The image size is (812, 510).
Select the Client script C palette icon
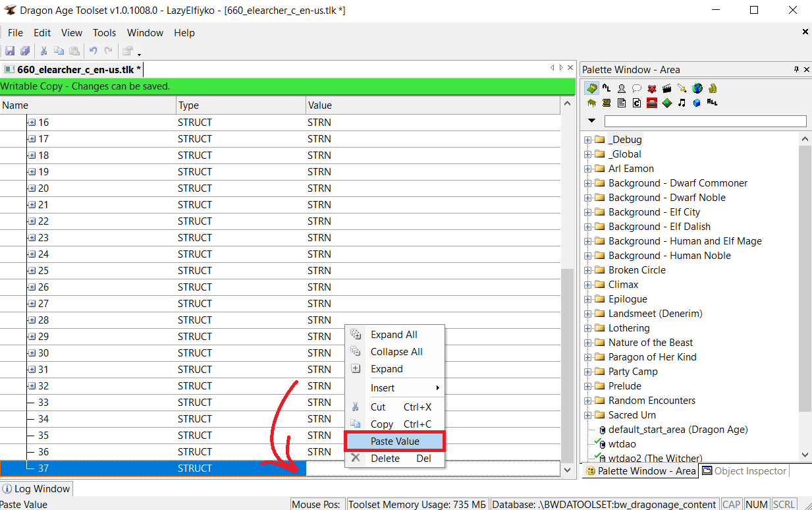637,103
